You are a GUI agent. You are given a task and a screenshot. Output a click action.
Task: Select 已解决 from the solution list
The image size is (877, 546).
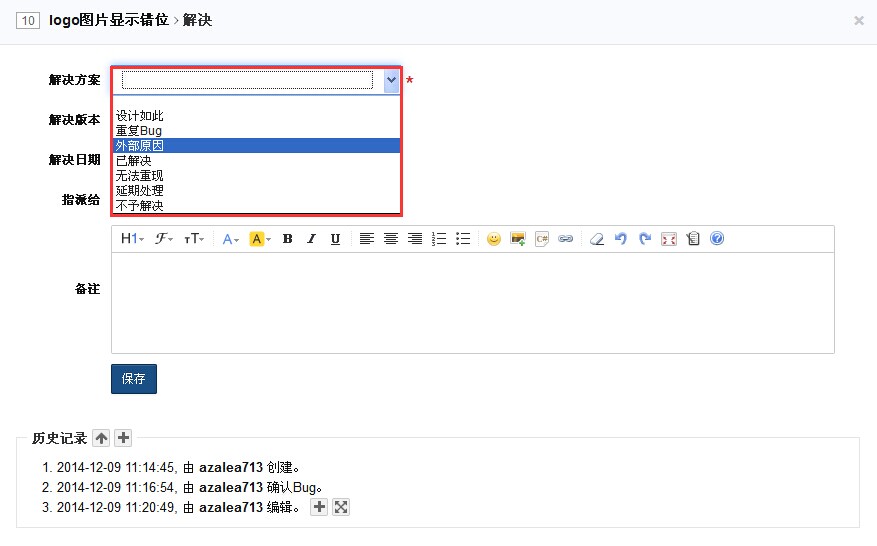[257, 161]
